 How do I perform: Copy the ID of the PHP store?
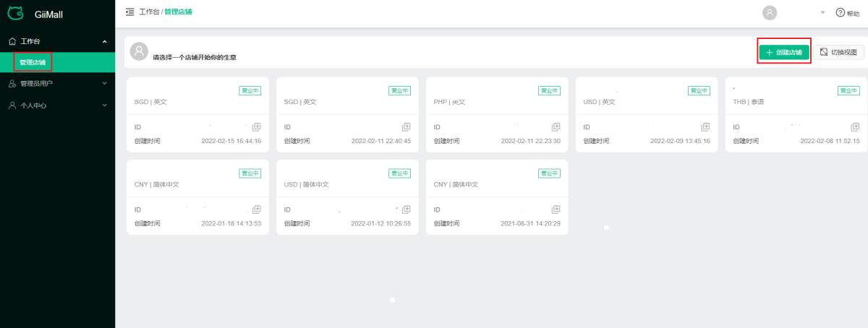(x=556, y=127)
